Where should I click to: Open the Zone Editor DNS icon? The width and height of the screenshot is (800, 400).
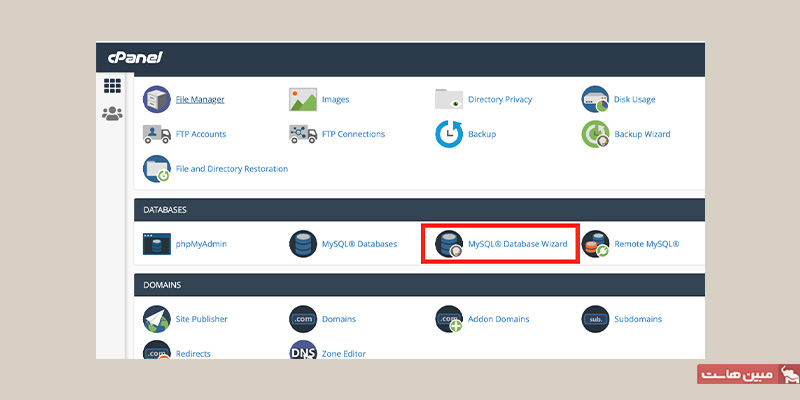click(x=303, y=351)
